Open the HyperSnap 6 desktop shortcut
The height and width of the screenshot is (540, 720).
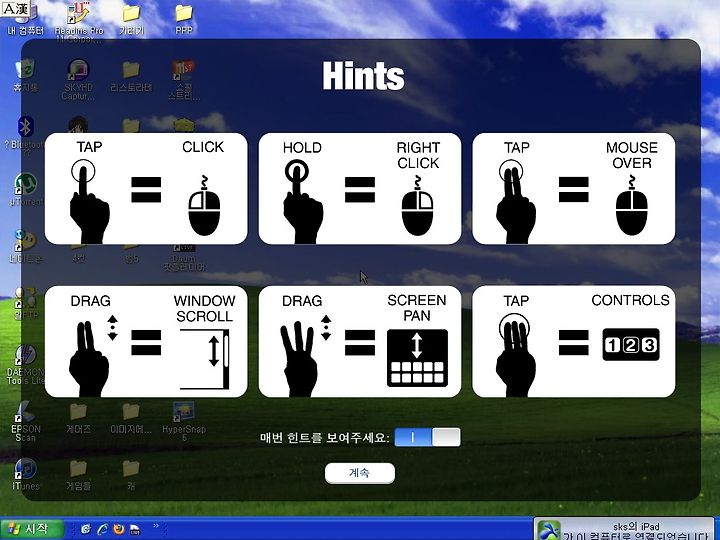coord(184,422)
